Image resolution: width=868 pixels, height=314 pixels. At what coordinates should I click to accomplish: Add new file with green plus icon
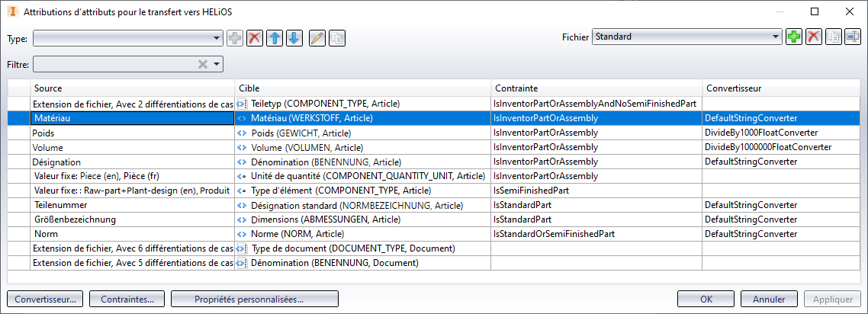click(x=794, y=37)
